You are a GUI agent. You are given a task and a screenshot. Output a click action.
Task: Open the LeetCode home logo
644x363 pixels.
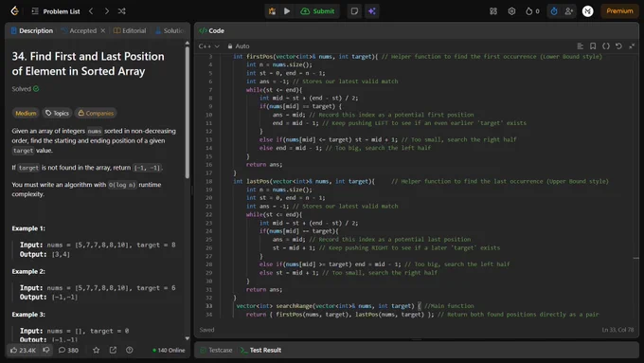[15, 11]
